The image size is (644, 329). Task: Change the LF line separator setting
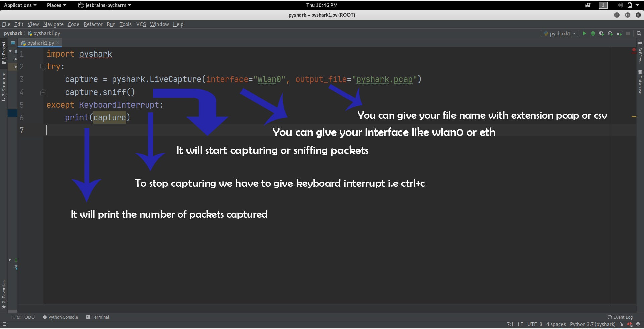[x=520, y=324]
